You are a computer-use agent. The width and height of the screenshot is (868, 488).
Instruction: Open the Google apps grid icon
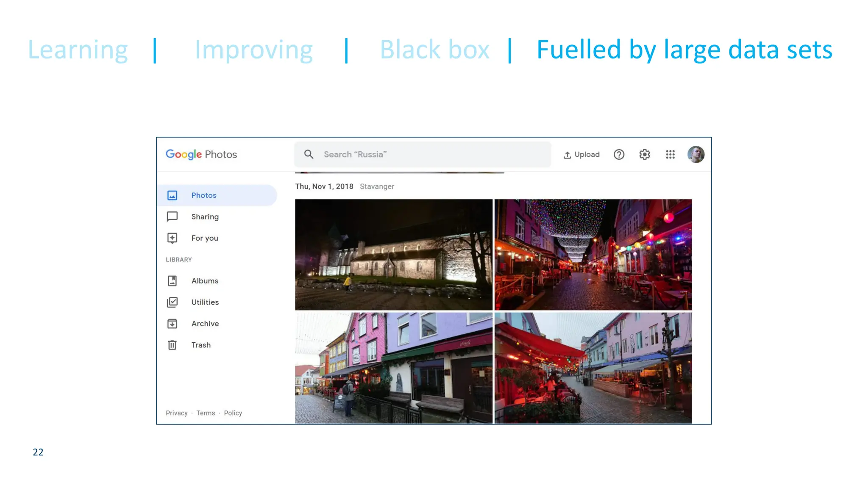[670, 155]
